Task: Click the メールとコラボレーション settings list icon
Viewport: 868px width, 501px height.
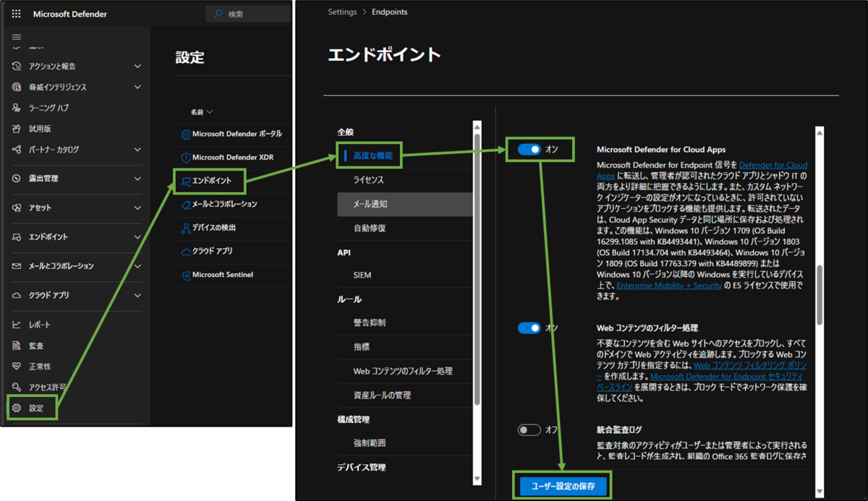Action: pyautogui.click(x=186, y=205)
